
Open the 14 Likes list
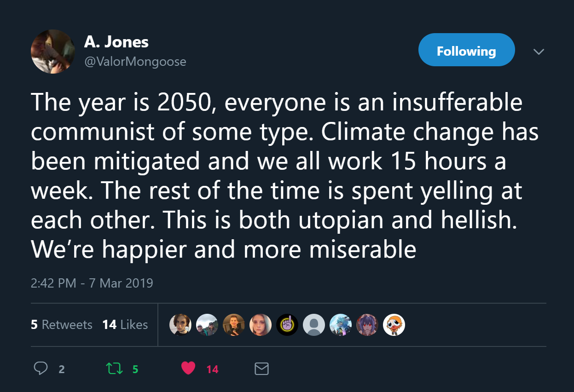pos(125,325)
